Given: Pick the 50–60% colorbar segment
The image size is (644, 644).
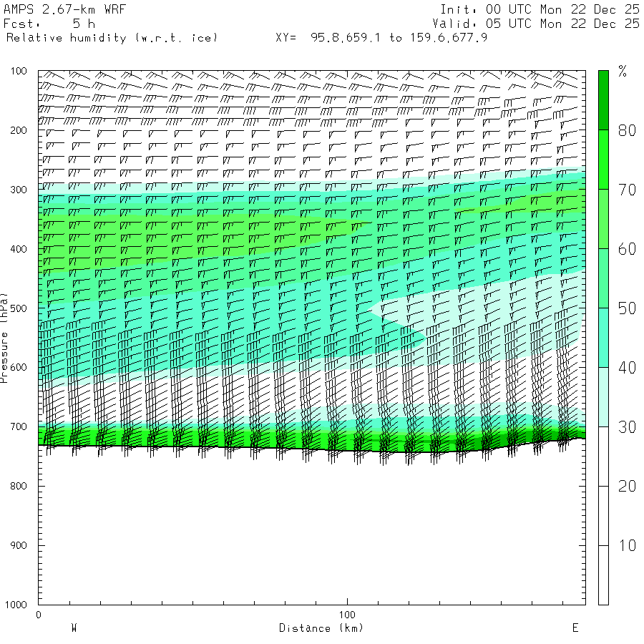Looking at the screenshot, I should coord(603,278).
